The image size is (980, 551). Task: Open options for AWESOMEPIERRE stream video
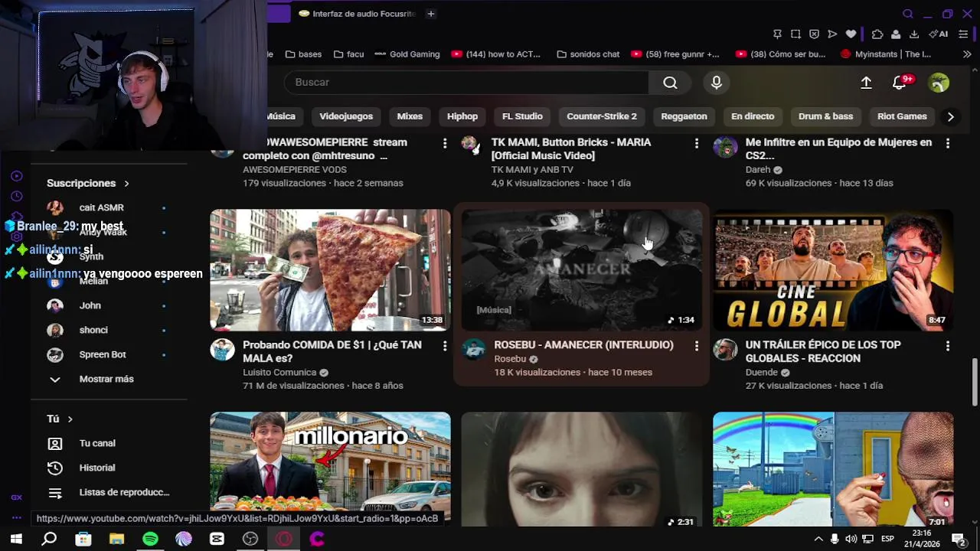[445, 143]
